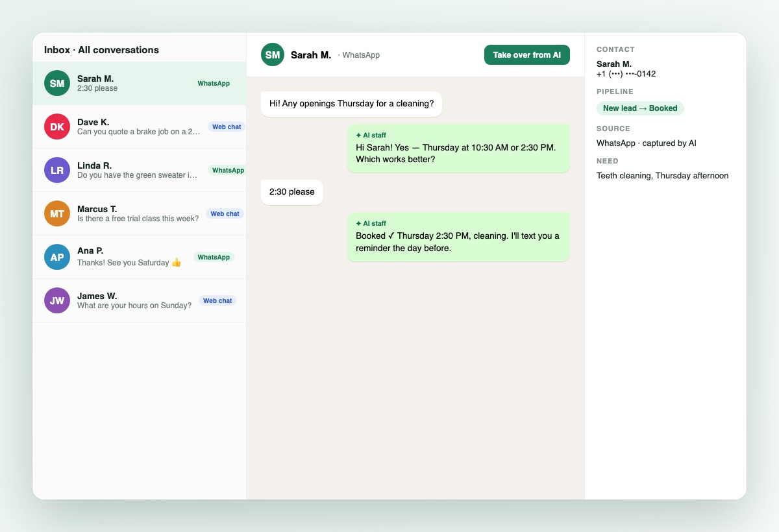This screenshot has height=532, width=779.
Task: Click the PIPELINE section label
Action: [615, 91]
